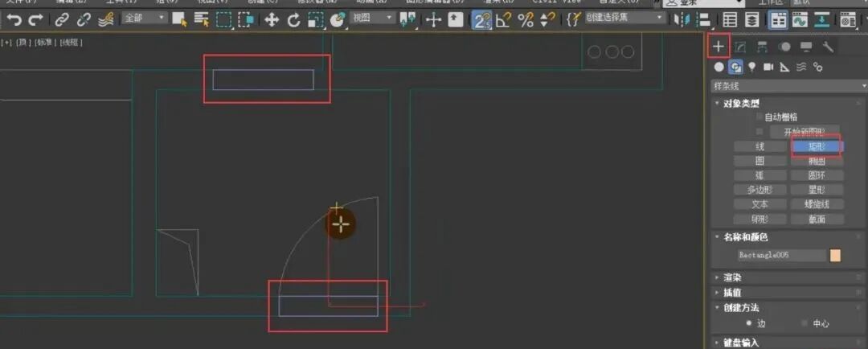
Task: Click the 文本 text shape button
Action: point(760,204)
